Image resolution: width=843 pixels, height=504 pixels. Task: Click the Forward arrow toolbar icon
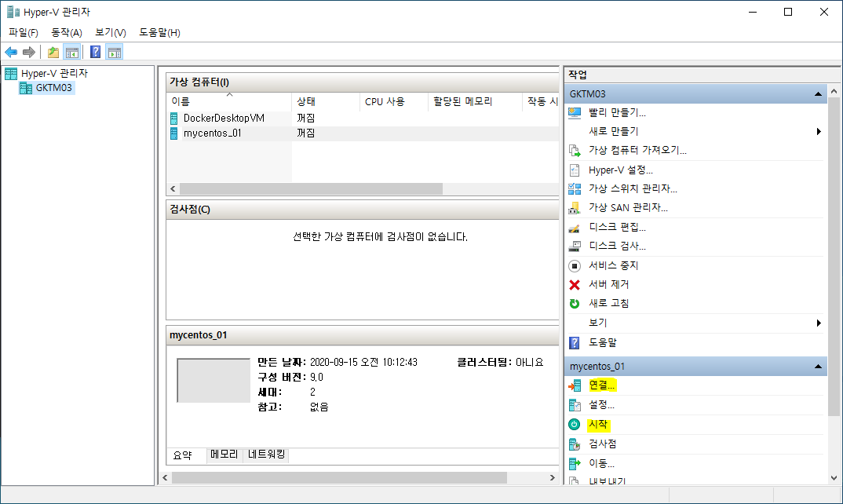(28, 52)
